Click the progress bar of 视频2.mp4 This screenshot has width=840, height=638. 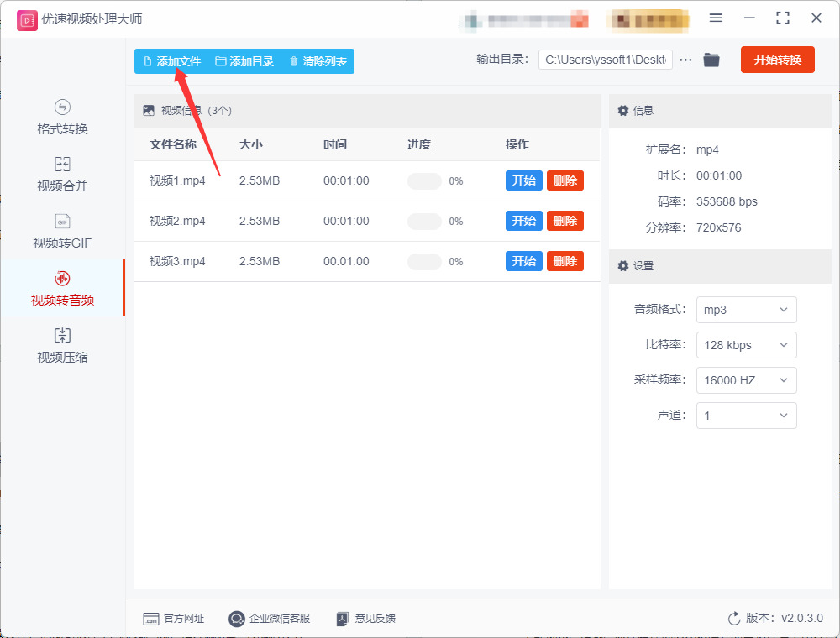coord(424,221)
